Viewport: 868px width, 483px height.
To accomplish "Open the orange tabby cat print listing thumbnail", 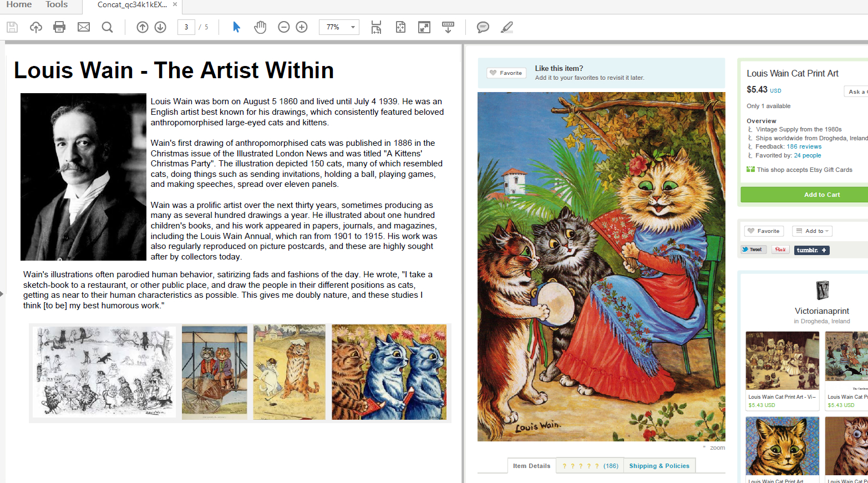I will (x=782, y=446).
